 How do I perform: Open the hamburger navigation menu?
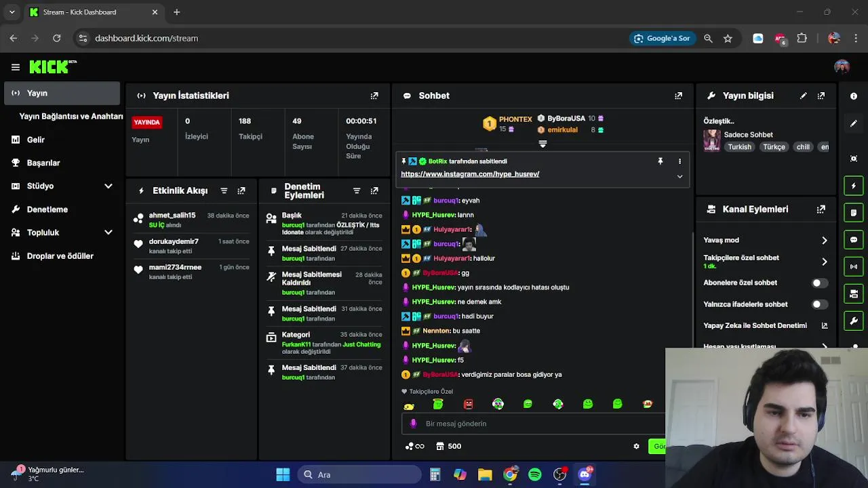[15, 67]
